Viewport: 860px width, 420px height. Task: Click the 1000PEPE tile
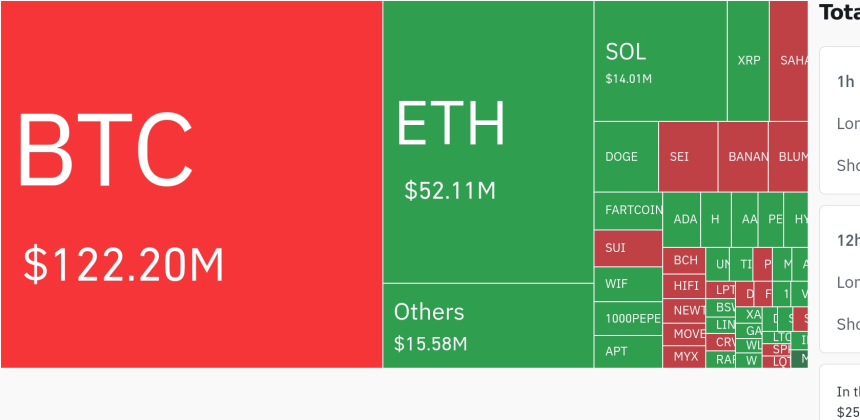tap(628, 319)
